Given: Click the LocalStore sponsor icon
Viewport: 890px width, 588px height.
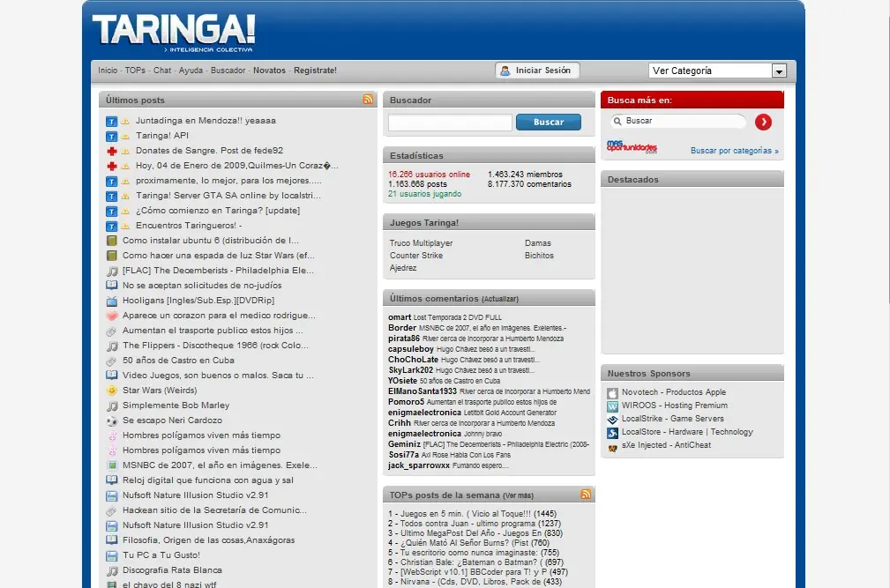Looking at the screenshot, I should tap(612, 433).
